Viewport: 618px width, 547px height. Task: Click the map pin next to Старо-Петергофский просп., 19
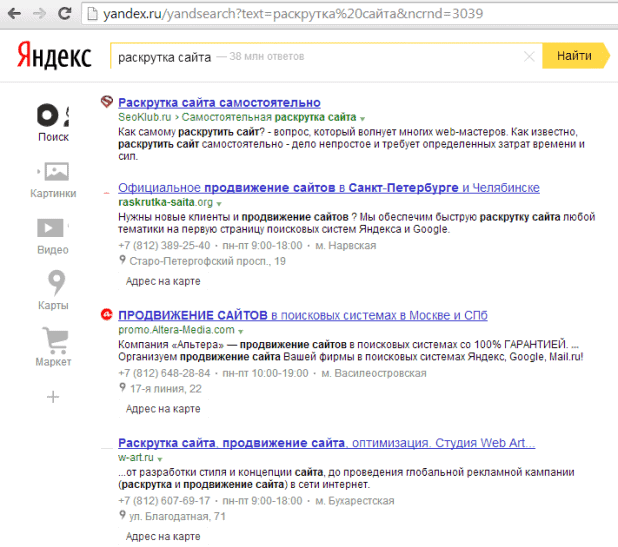(123, 260)
